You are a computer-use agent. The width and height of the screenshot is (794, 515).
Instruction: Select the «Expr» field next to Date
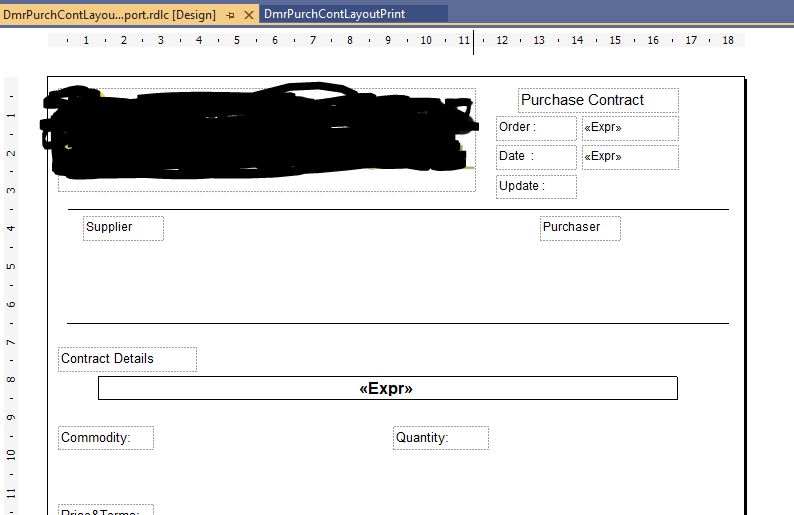coord(630,157)
